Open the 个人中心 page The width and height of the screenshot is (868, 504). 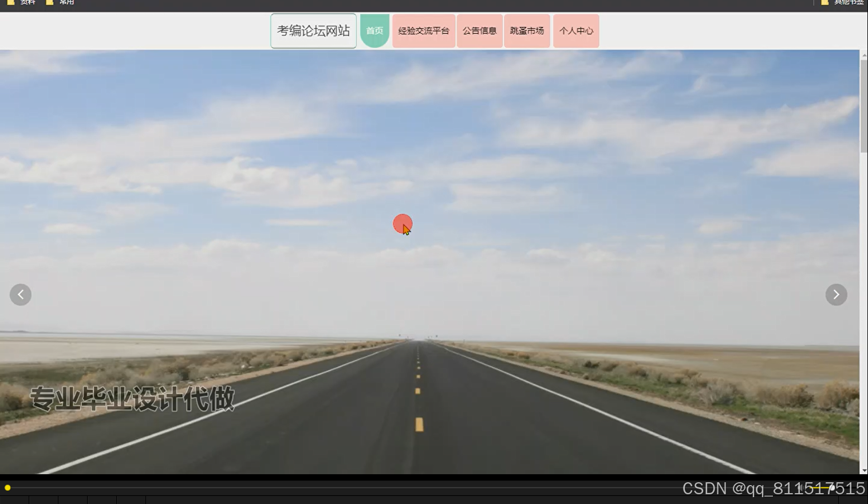[576, 30]
